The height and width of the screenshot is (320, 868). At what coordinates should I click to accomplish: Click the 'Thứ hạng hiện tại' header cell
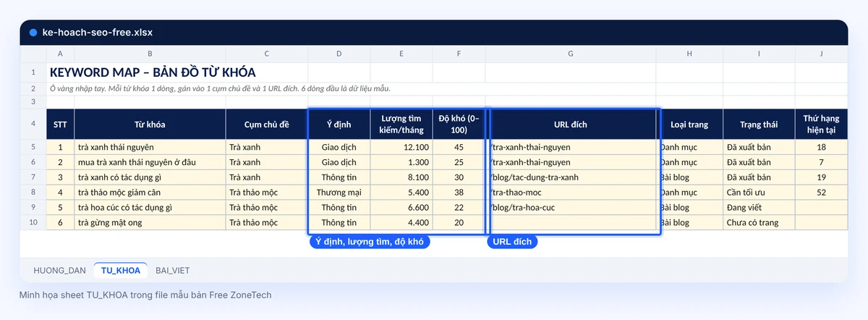tap(822, 125)
